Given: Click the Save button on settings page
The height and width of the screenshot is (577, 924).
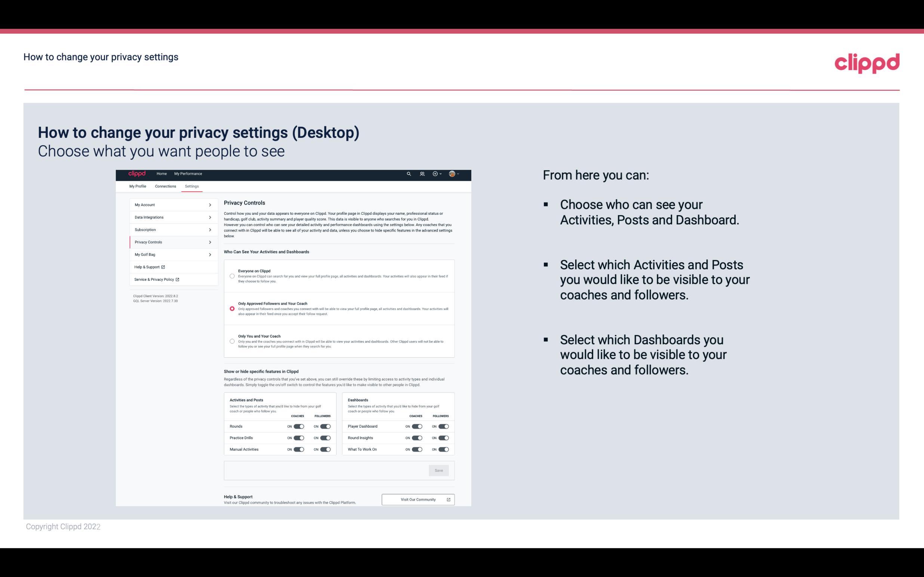Looking at the screenshot, I should pyautogui.click(x=439, y=470).
